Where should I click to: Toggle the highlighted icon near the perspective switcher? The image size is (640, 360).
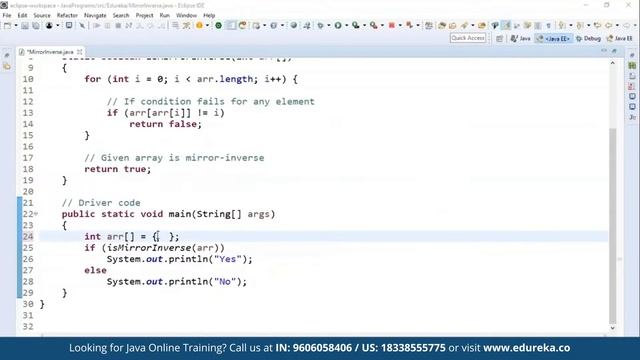[506, 26]
